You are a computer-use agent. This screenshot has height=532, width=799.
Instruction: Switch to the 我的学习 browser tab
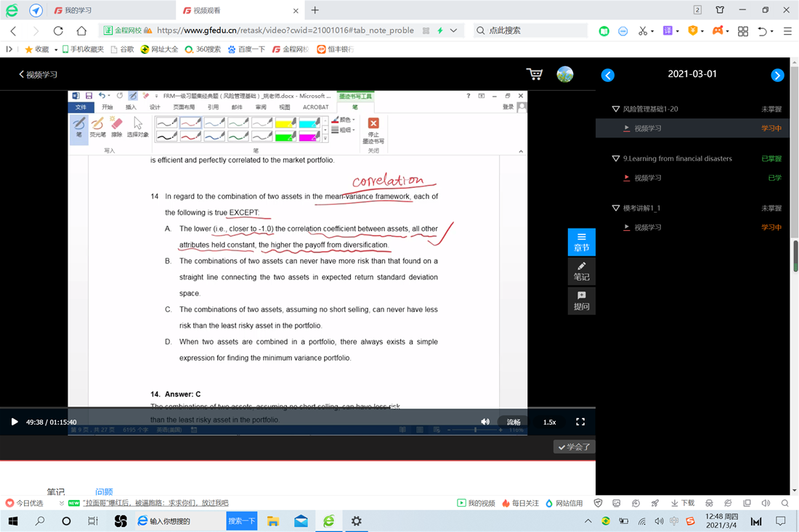[x=111, y=10]
